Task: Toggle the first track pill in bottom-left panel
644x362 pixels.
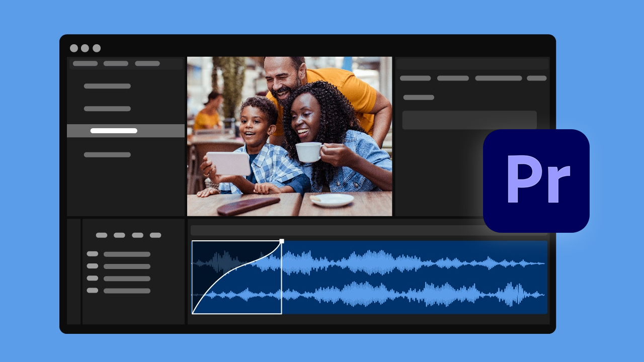Action: tap(92, 254)
